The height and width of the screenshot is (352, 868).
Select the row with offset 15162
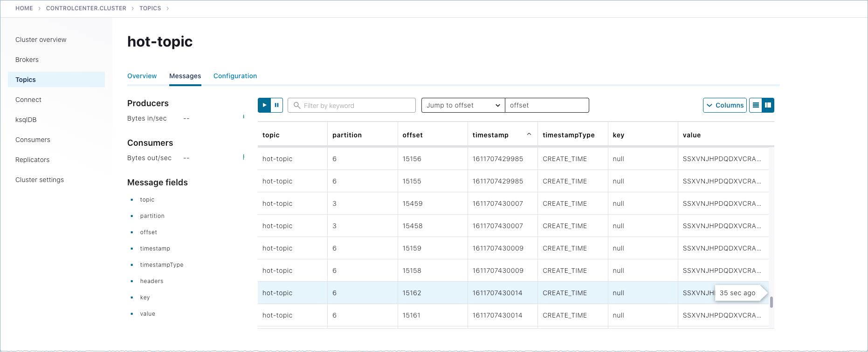click(412, 293)
